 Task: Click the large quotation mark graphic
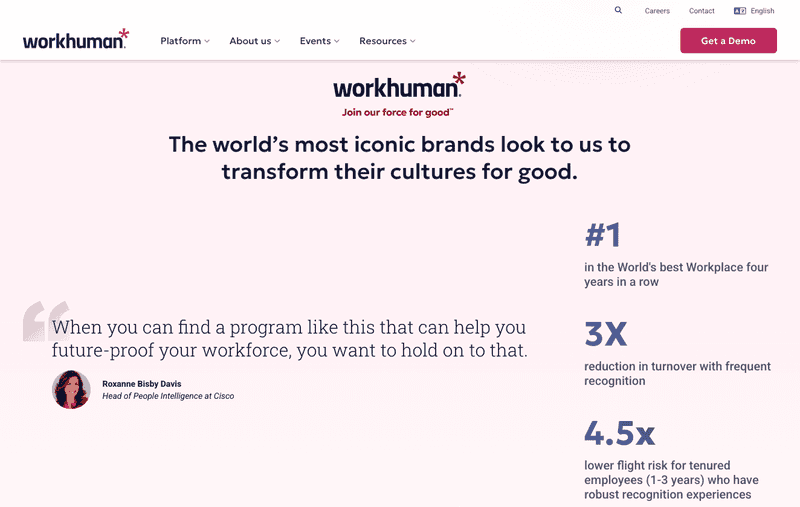tap(45, 321)
